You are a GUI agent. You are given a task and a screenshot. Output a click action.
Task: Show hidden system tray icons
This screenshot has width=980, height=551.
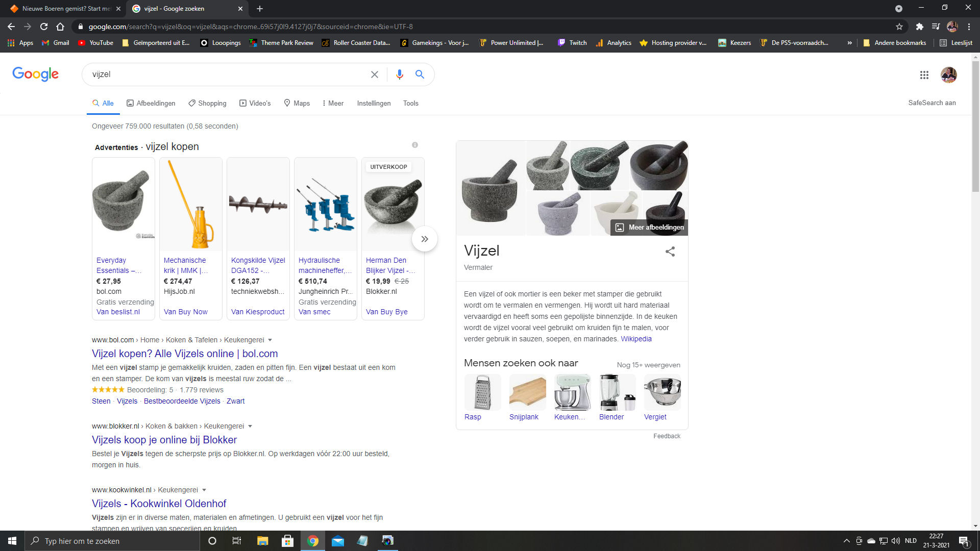tap(847, 541)
